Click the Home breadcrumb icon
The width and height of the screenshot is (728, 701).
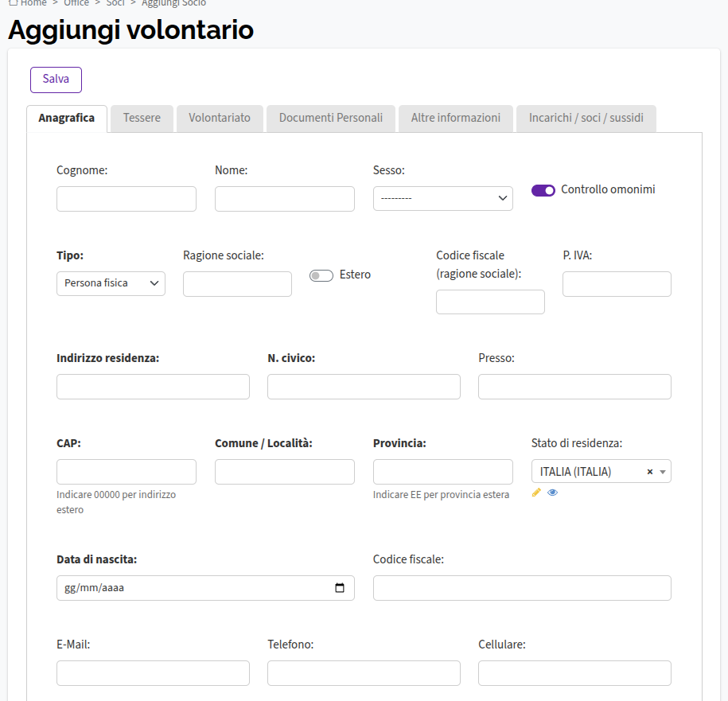pos(13,3)
